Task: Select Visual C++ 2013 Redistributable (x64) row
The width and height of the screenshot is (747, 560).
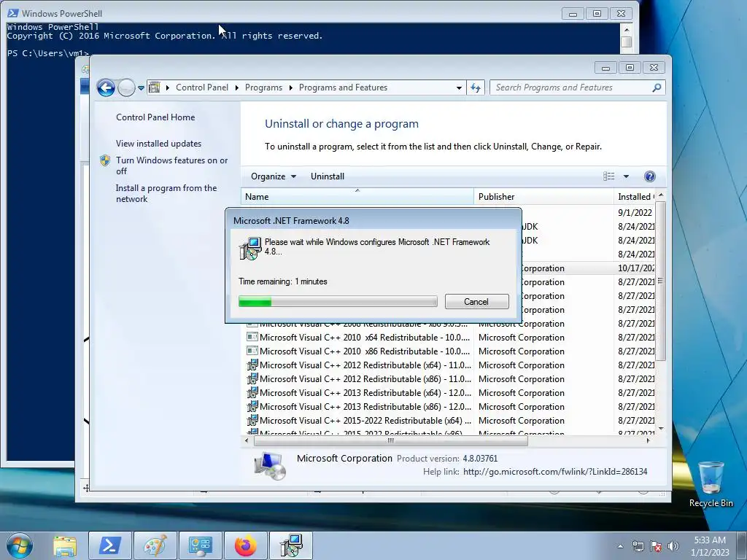Action: point(450,392)
